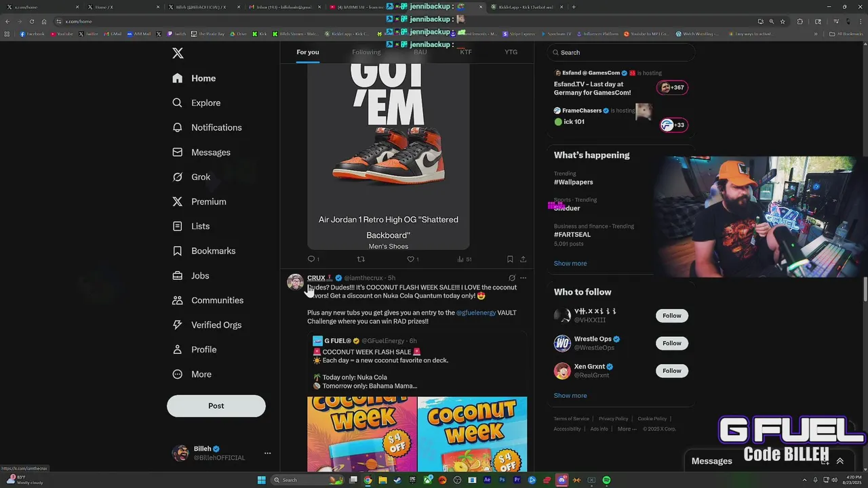The width and height of the screenshot is (868, 488).
Task: Follow Wrestle Ops
Action: (672, 343)
